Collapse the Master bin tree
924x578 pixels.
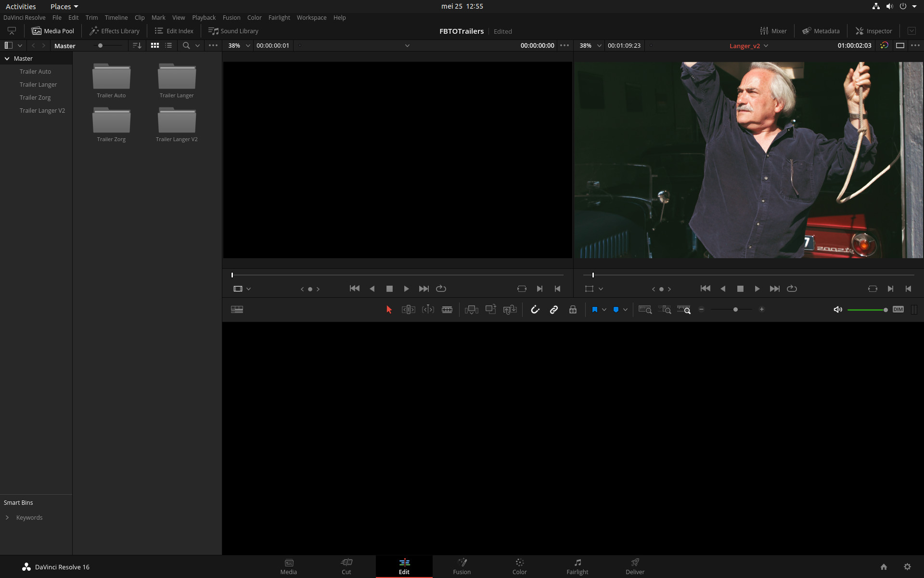(x=7, y=58)
